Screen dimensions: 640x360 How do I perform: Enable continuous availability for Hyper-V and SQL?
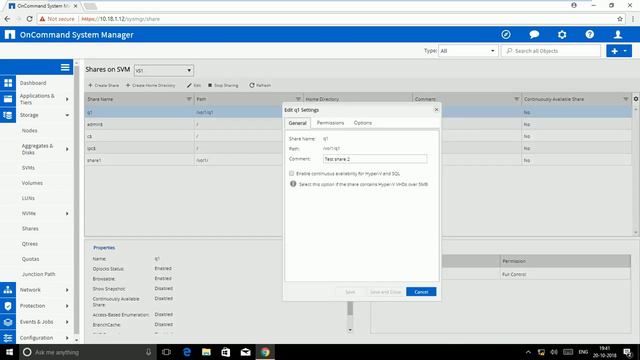pos(291,173)
